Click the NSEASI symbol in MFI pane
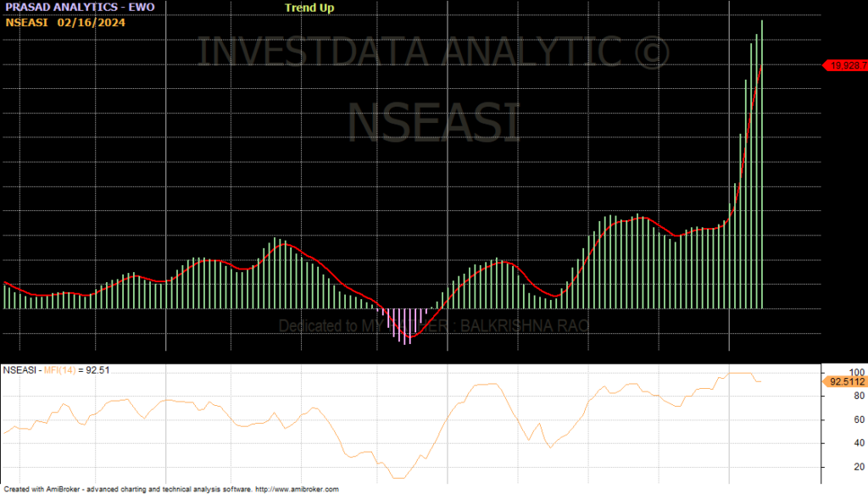Image resolution: width=868 pixels, height=494 pixels. (x=19, y=370)
